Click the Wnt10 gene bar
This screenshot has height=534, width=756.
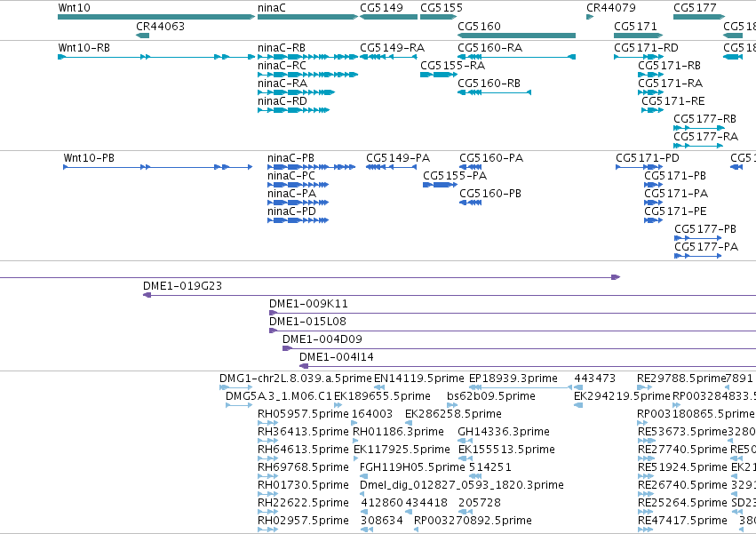[x=156, y=17]
